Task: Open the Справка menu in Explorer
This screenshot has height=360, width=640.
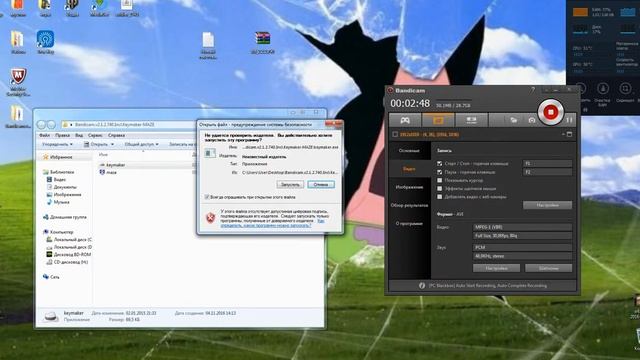Action: 116,135
